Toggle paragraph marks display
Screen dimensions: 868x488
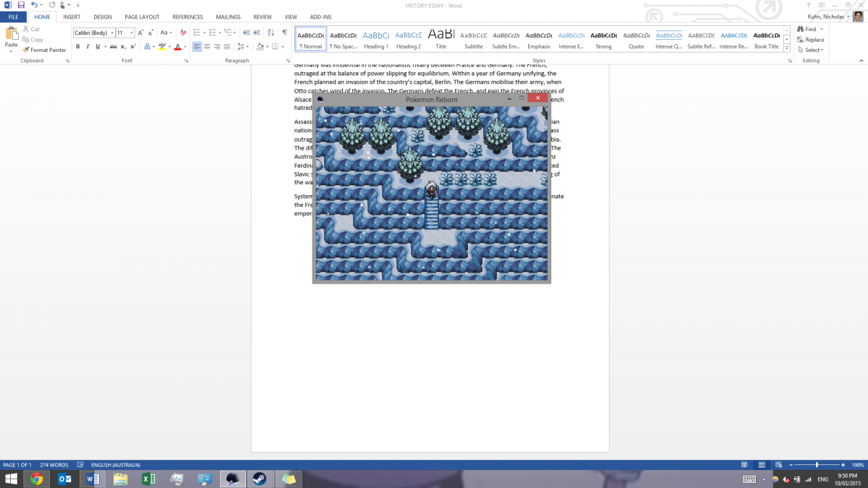(284, 33)
